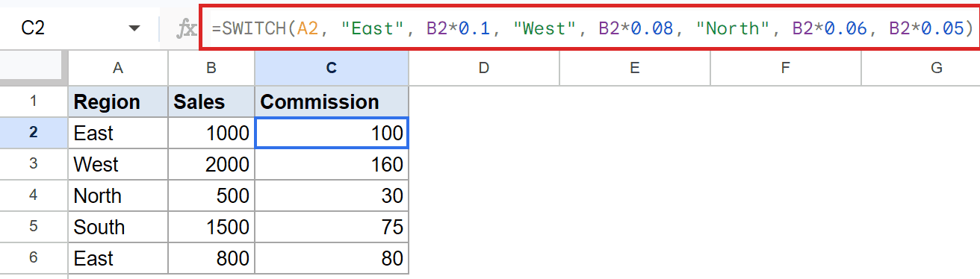Select column E header
The image size is (980, 279).
coord(635,68)
